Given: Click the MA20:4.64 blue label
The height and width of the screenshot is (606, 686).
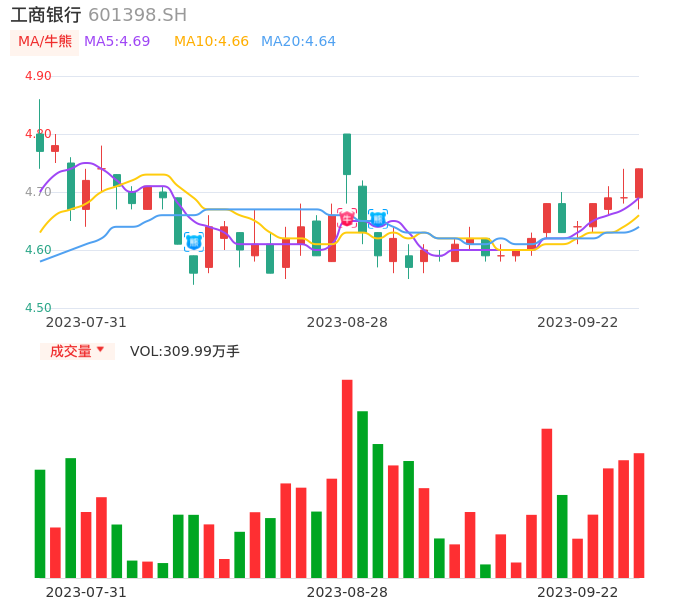Looking at the screenshot, I should [x=298, y=42].
